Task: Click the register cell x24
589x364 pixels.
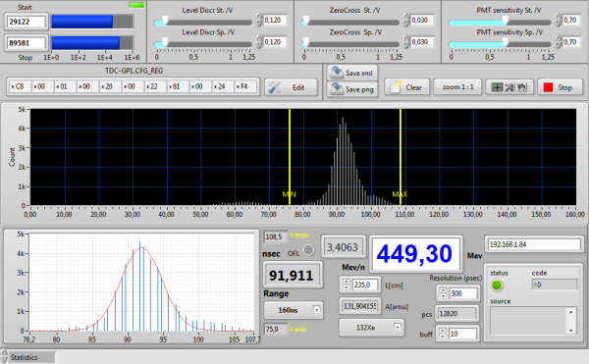Action: pos(223,86)
